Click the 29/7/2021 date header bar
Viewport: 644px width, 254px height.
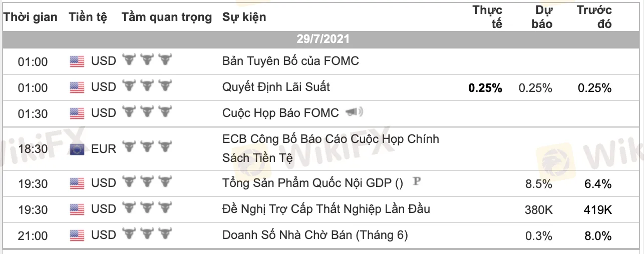(x=323, y=39)
